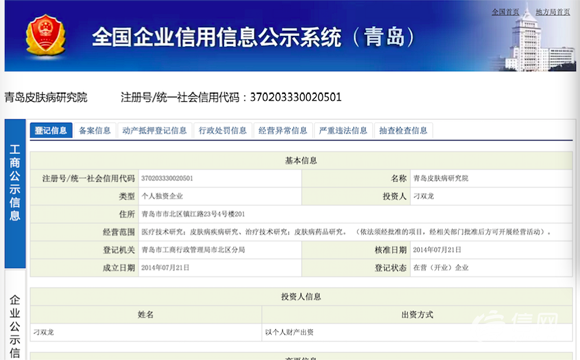Viewport: 580px width, 360px height.
Task: Click the 注册号/统一社会信用代码 label cell
Action: [84, 178]
